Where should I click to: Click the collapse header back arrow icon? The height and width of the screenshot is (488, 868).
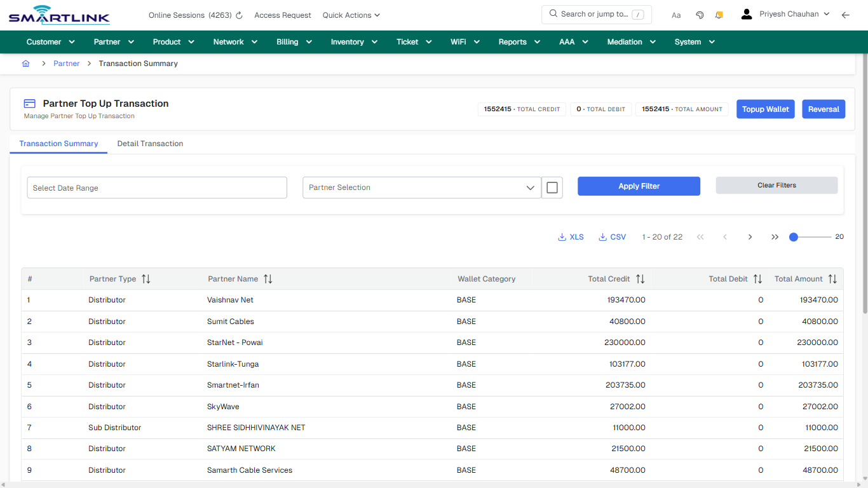[846, 14]
